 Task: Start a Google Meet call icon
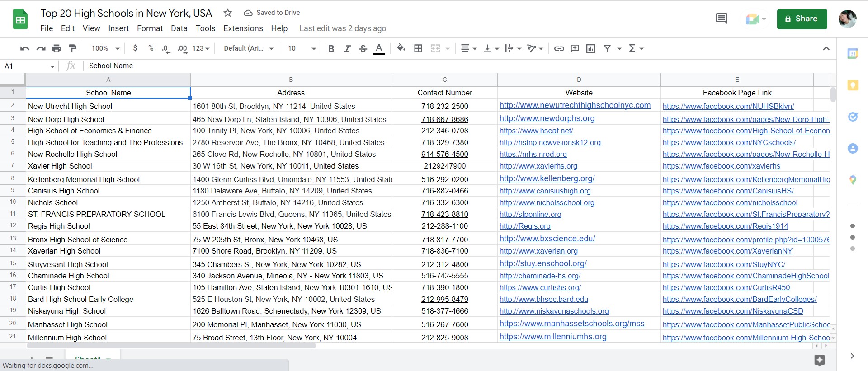pos(755,19)
